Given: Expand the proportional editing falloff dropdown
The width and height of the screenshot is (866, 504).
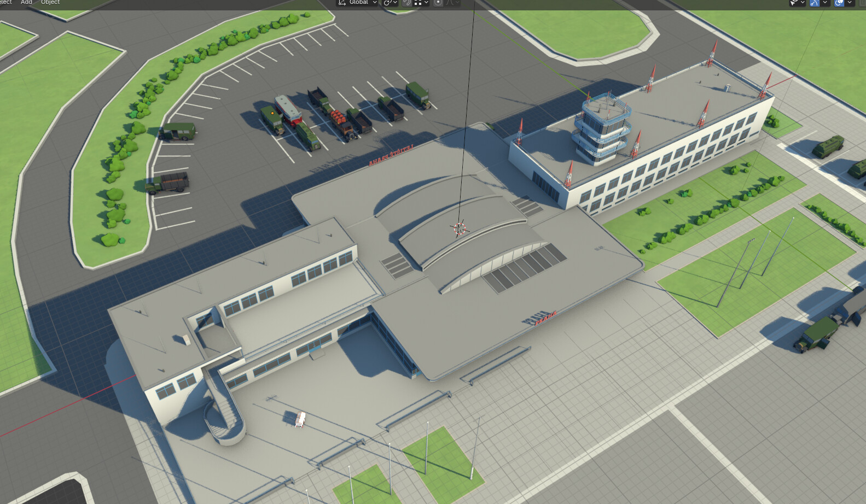Looking at the screenshot, I should click(x=453, y=2).
